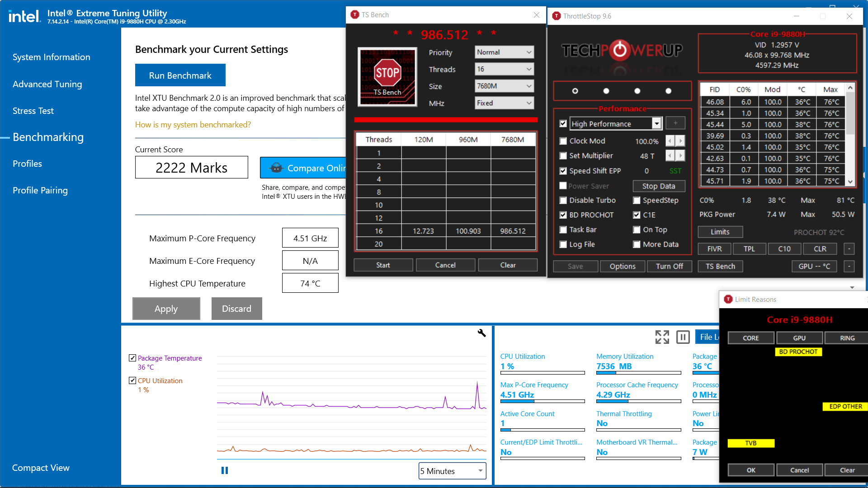Image resolution: width=868 pixels, height=488 pixels.
Task: Enable the Disable Turbo checkbox
Action: (x=563, y=200)
